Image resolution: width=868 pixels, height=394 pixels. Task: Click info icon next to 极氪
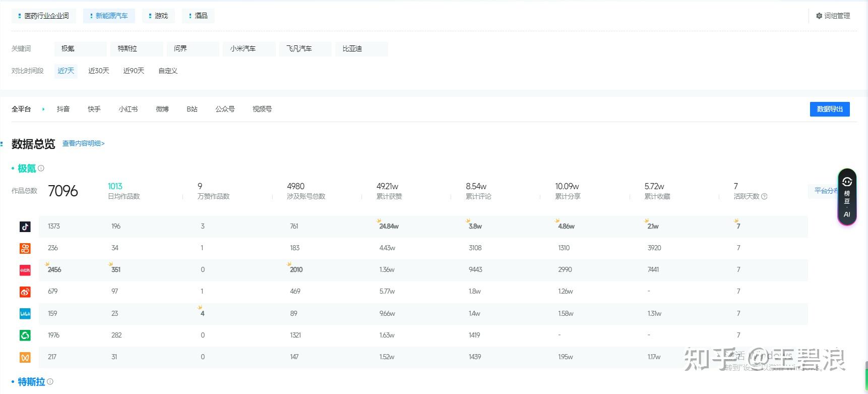pyautogui.click(x=41, y=168)
